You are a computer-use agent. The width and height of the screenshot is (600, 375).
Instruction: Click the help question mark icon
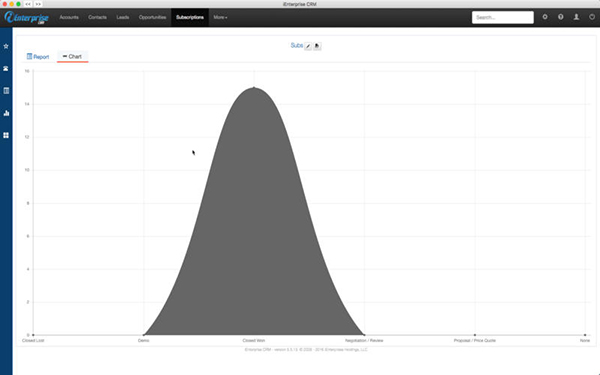click(x=561, y=17)
